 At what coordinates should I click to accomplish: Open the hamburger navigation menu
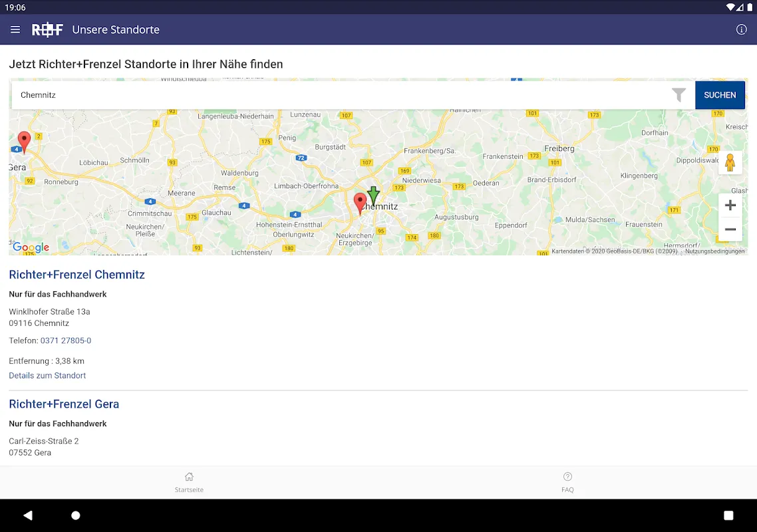pos(15,29)
